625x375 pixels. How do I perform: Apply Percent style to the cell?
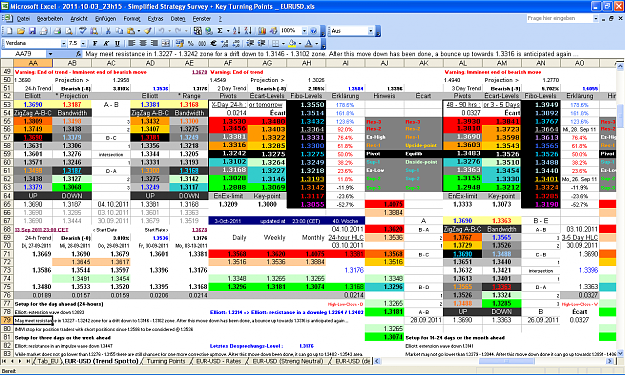[x=191, y=43]
